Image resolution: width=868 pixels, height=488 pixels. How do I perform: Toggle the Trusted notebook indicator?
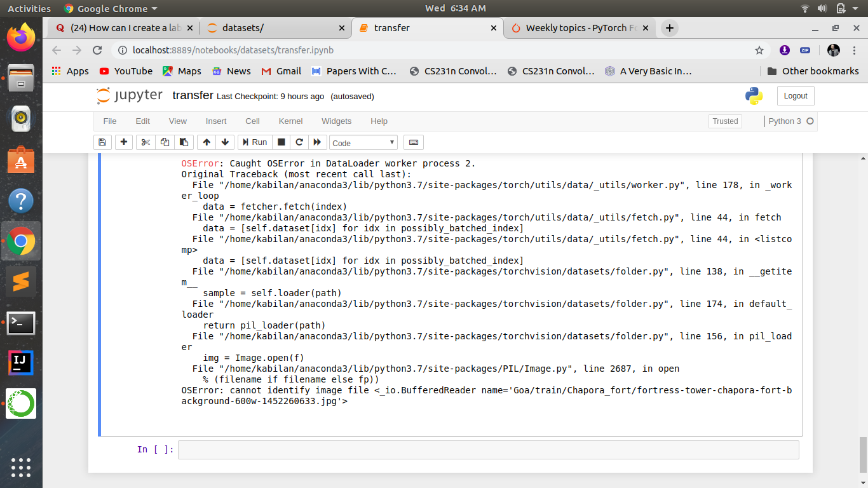tap(725, 121)
